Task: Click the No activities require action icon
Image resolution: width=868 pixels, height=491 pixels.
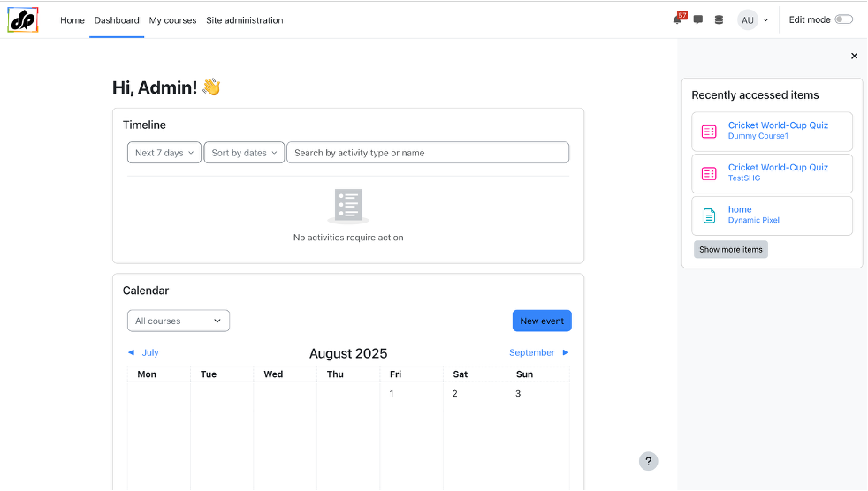Action: tap(348, 206)
